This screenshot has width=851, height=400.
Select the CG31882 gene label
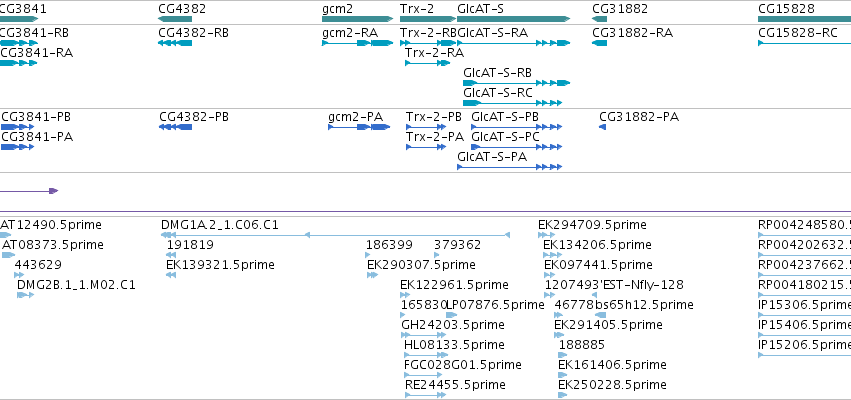pyautogui.click(x=620, y=9)
